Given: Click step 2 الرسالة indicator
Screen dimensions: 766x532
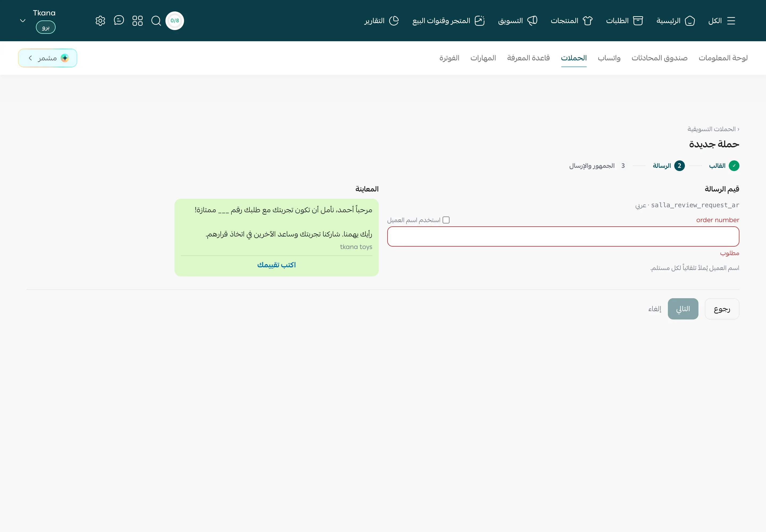Looking at the screenshot, I should pos(669,166).
